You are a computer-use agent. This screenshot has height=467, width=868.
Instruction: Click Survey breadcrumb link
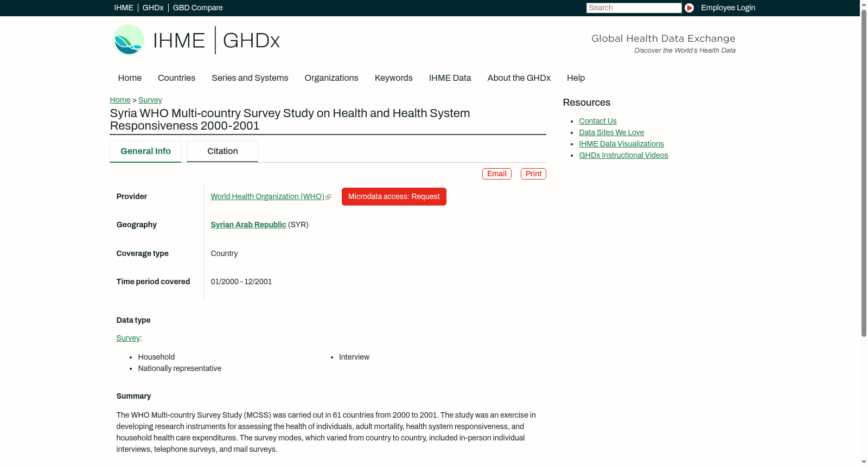coord(150,100)
